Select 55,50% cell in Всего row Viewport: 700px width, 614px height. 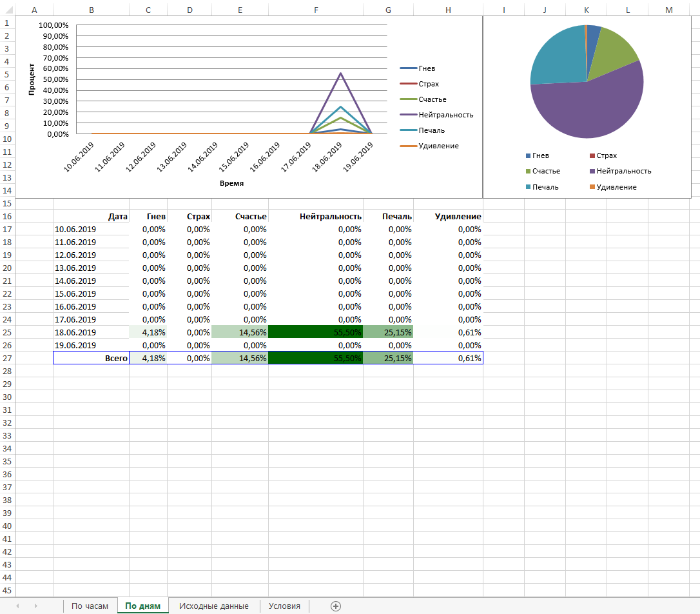pos(316,358)
